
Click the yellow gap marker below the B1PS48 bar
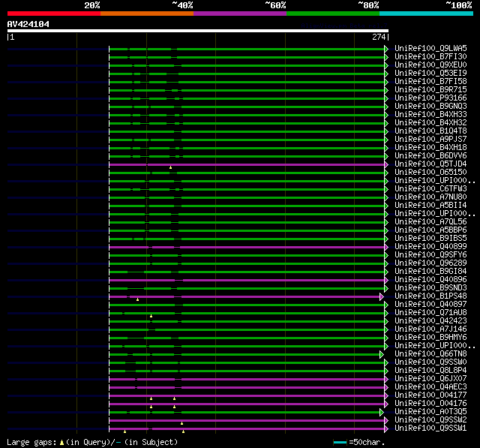click(x=137, y=299)
